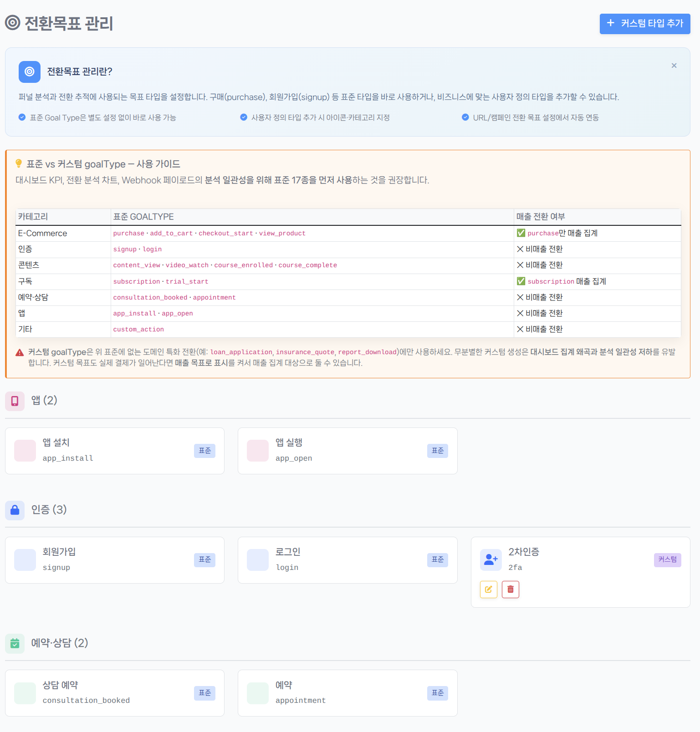Click the 표준 badge on 앱 설치
Viewport: 700px width, 732px height.
(x=205, y=451)
